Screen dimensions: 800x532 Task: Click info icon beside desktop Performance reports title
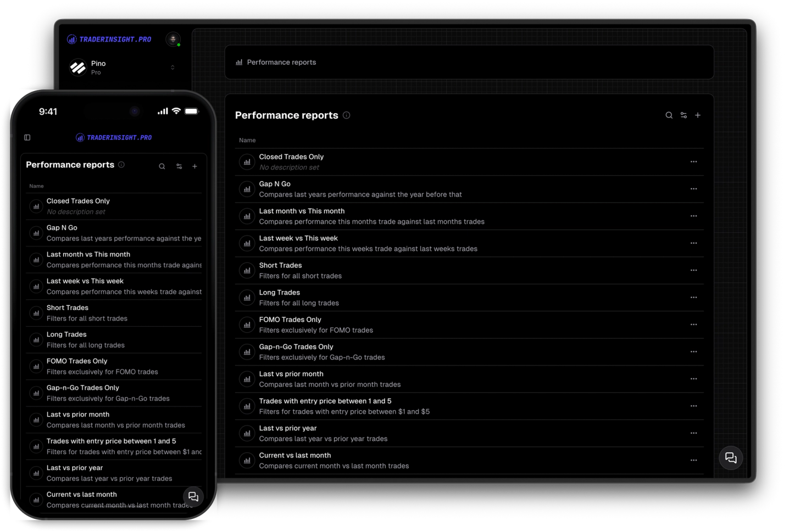click(x=347, y=115)
